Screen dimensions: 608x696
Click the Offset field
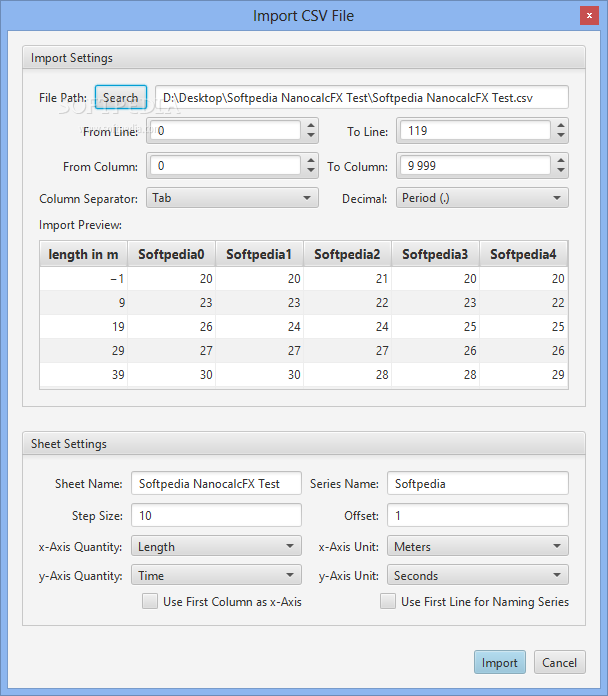pyautogui.click(x=478, y=515)
